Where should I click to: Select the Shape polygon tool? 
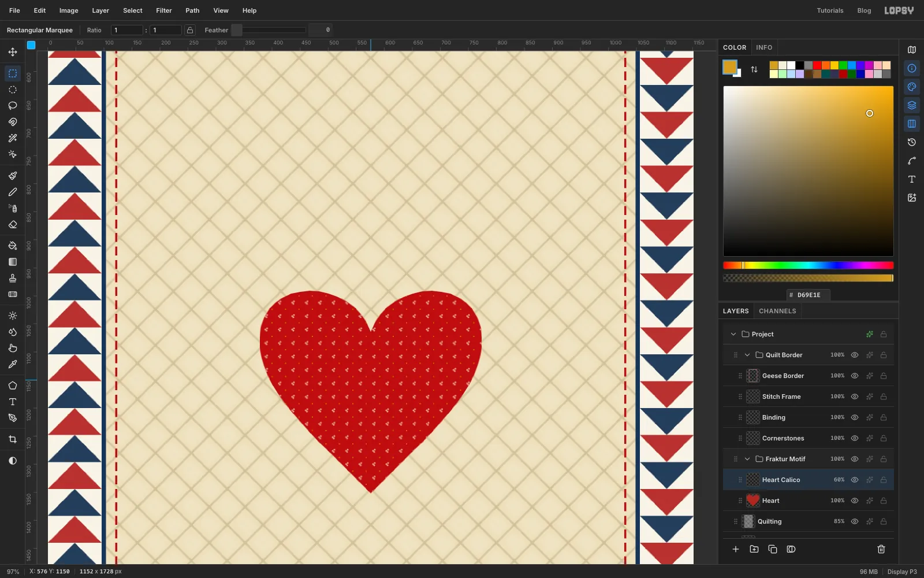[13, 386]
